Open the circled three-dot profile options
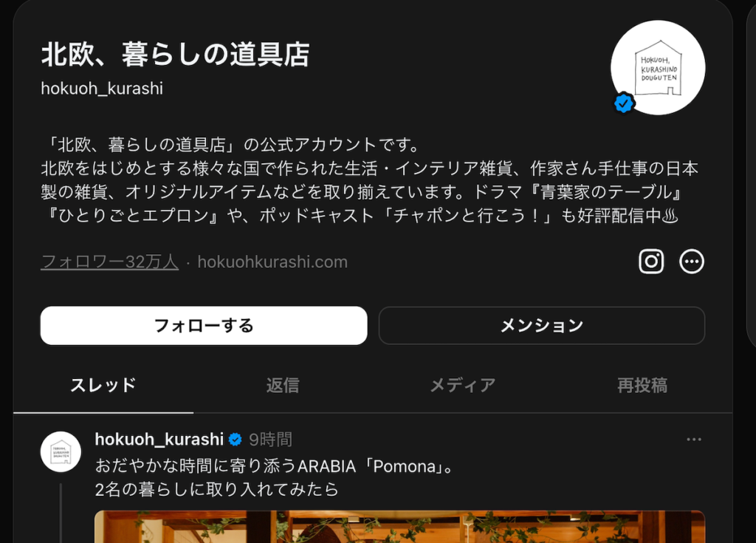Screen dimensions: 756x543 (691, 262)
